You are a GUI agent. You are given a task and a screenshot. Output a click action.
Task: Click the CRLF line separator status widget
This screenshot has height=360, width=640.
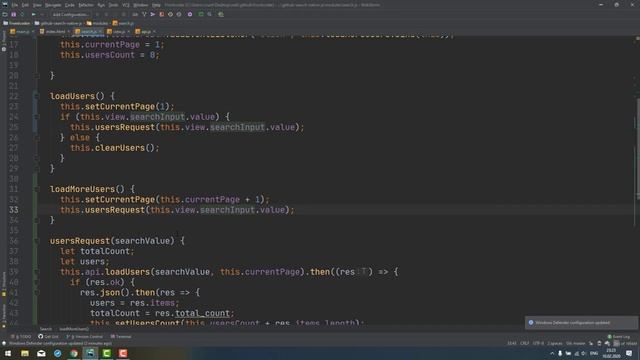524,344
